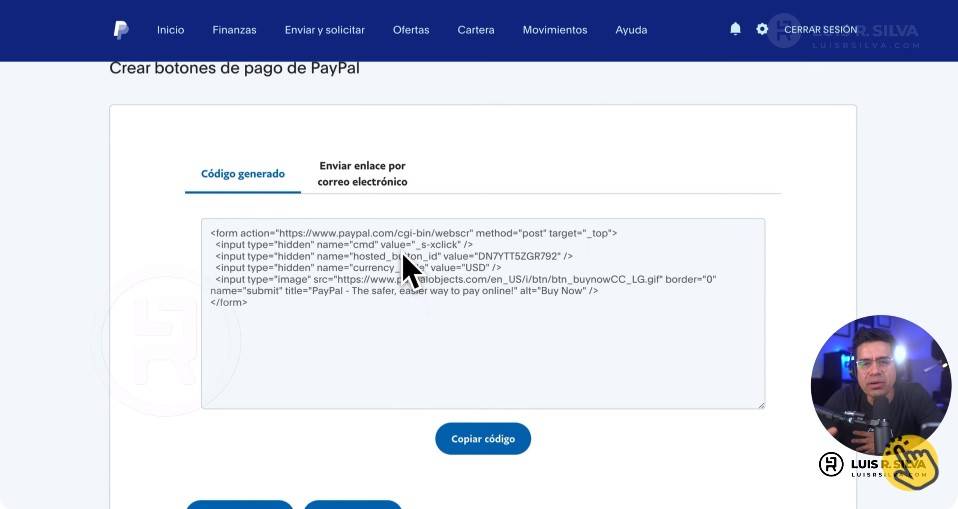
Task: Click the PayPal logo icon
Action: pos(121,29)
